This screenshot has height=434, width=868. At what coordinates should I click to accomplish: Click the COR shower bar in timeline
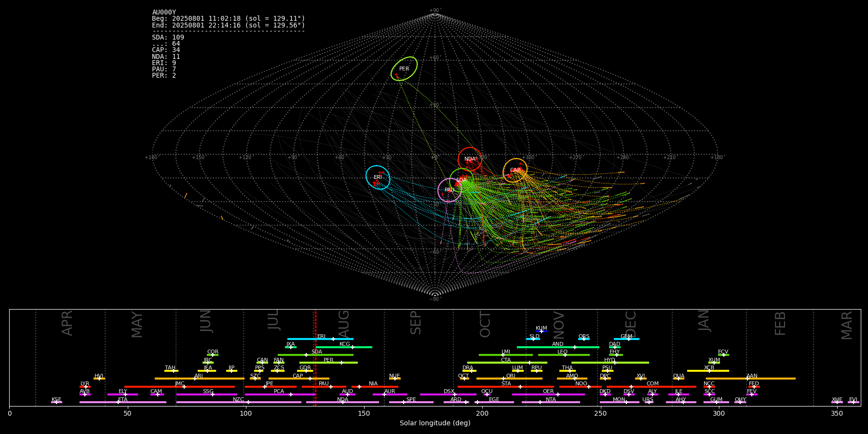[213, 355]
